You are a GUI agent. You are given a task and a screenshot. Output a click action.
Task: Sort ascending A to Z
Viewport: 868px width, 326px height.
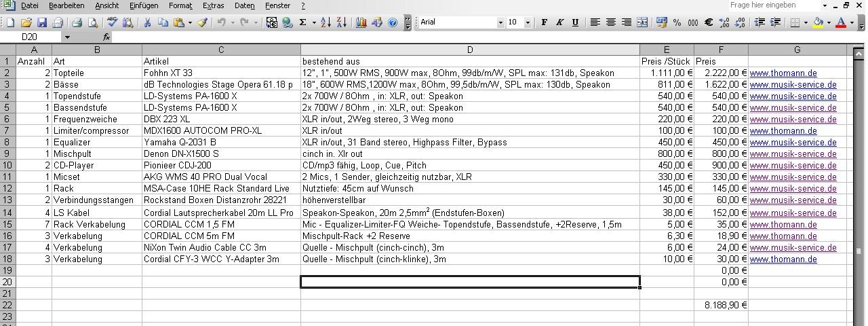pyautogui.click(x=326, y=22)
